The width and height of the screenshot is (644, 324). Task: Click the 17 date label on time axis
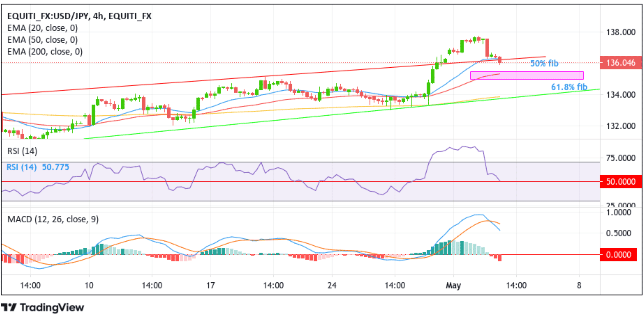coord(210,285)
